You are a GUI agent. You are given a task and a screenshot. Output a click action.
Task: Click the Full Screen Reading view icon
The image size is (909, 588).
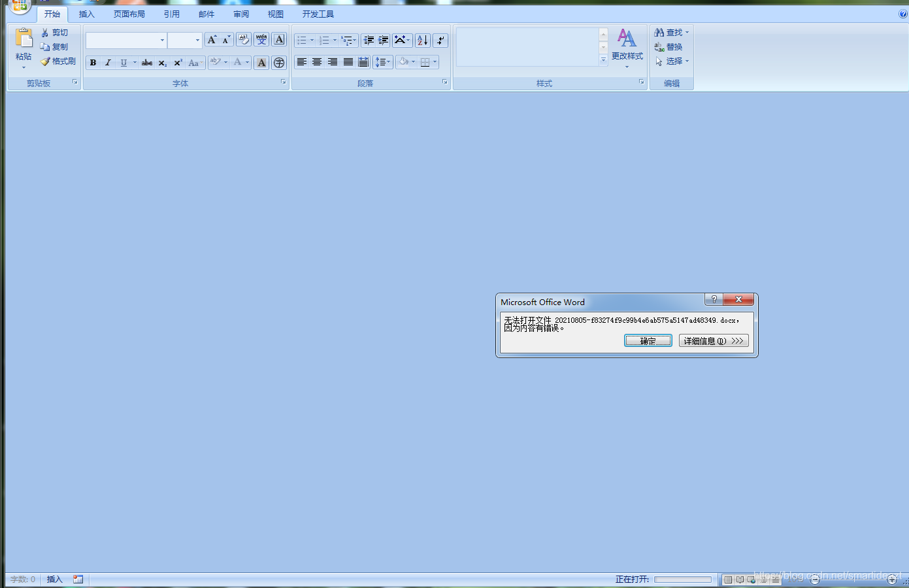pos(740,580)
